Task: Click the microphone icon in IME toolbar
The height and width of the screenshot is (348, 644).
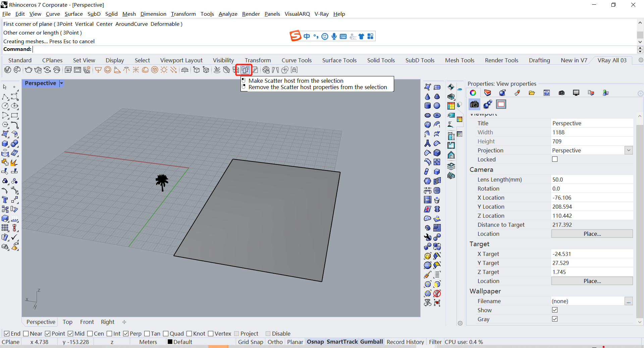Action: pos(334,36)
